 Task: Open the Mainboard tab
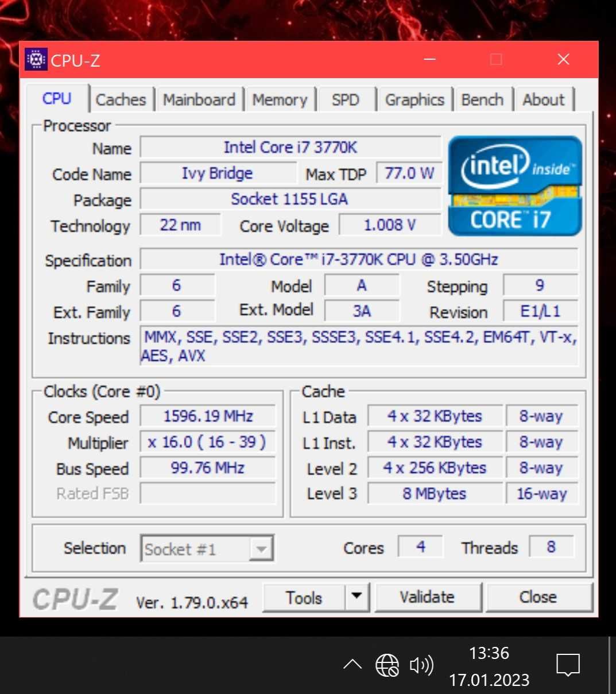199,99
